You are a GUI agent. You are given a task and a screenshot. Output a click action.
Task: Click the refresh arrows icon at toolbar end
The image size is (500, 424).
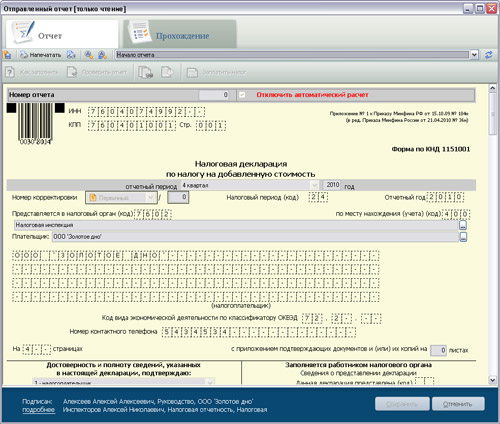point(489,55)
